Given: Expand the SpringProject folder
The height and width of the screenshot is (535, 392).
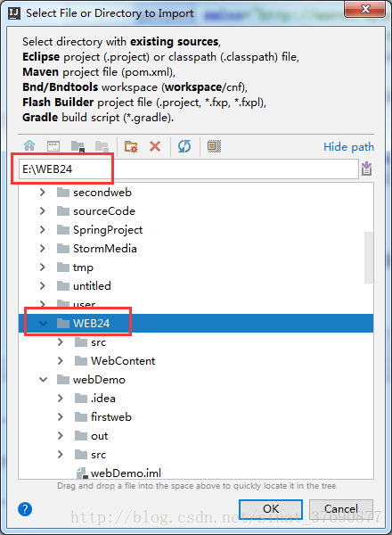Looking at the screenshot, I should (x=43, y=230).
